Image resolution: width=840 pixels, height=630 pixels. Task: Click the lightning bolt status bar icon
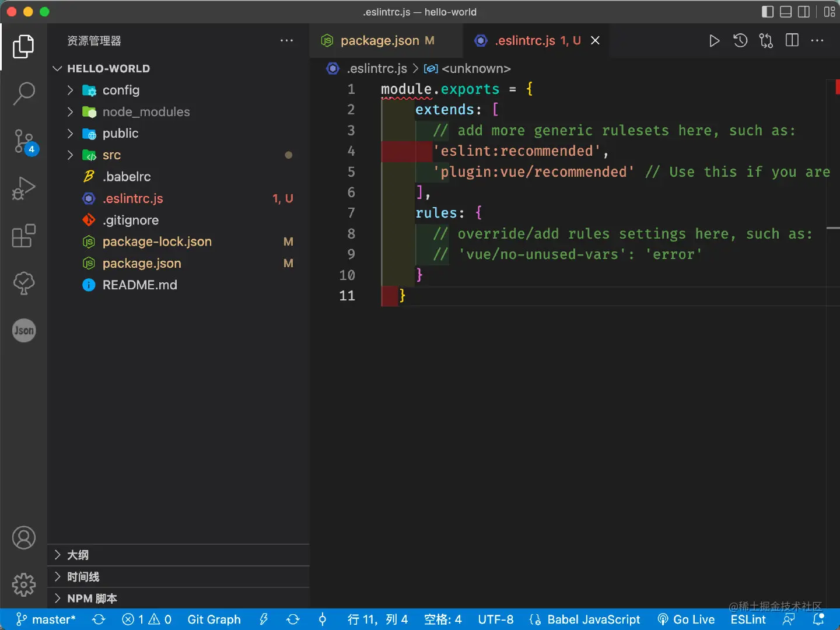pyautogui.click(x=264, y=619)
